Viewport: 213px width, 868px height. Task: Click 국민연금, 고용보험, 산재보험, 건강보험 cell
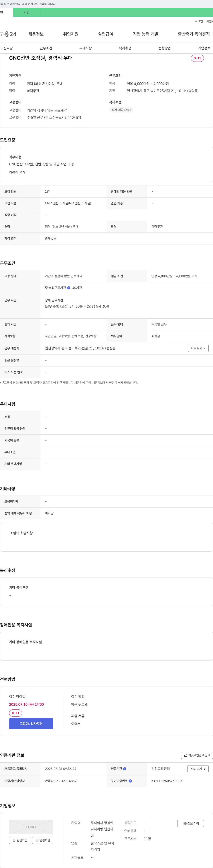pyautogui.click(x=71, y=336)
